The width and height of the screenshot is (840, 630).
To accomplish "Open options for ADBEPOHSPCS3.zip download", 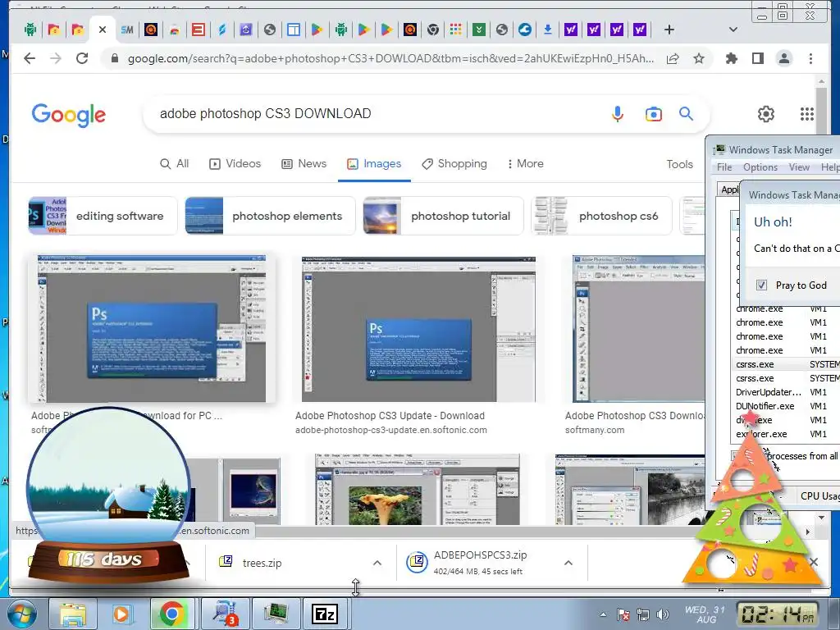I will 568,563.
